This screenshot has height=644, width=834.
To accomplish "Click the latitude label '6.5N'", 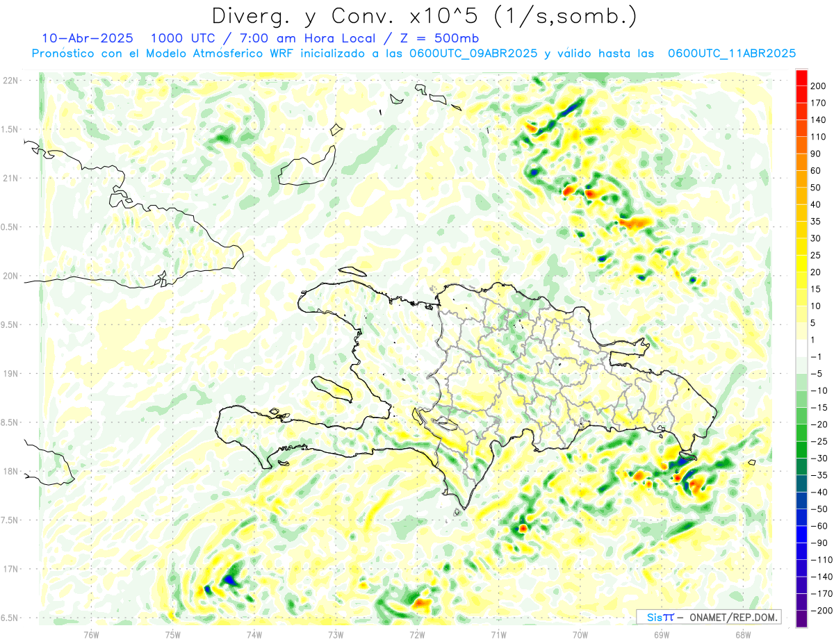I will pyautogui.click(x=10, y=618).
